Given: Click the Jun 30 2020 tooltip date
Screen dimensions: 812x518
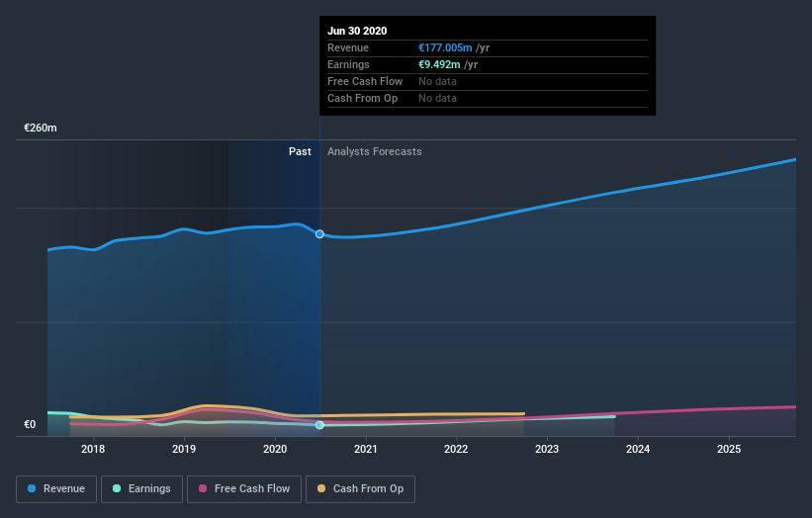Looking at the screenshot, I should click(x=357, y=31).
